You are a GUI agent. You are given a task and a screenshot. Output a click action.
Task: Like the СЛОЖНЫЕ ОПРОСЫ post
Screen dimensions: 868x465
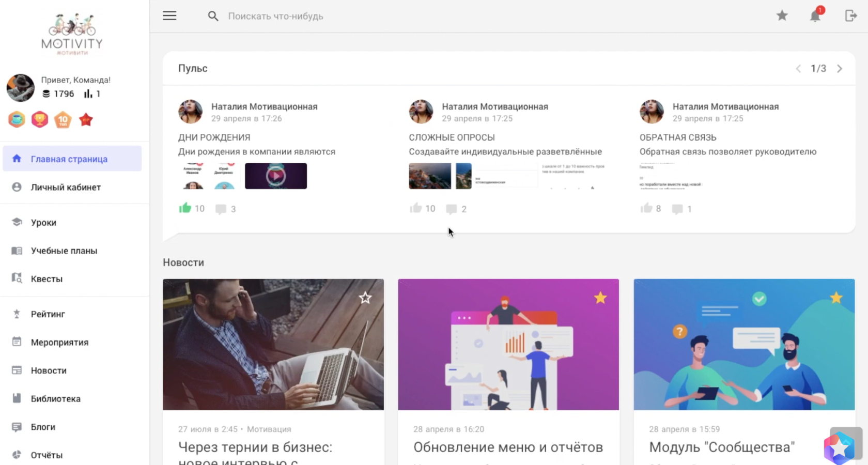click(415, 208)
